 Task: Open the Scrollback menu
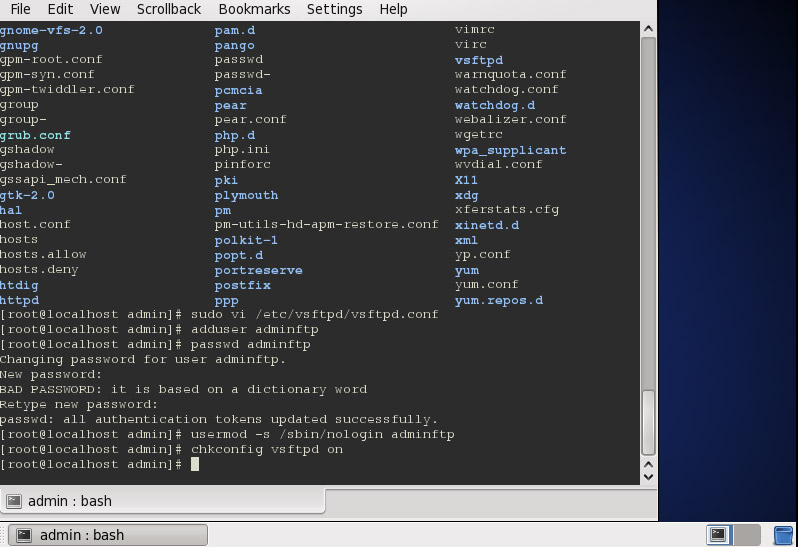coord(169,9)
